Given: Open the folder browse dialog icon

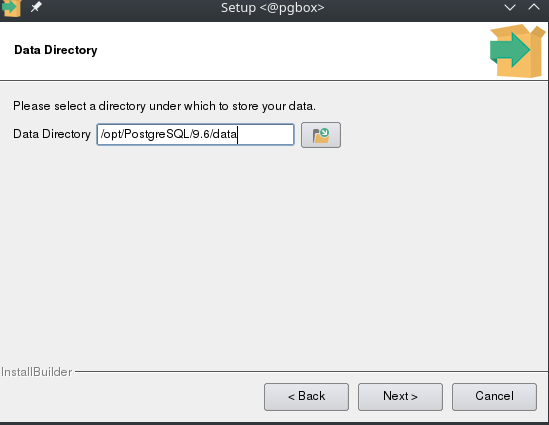Looking at the screenshot, I should (x=321, y=135).
